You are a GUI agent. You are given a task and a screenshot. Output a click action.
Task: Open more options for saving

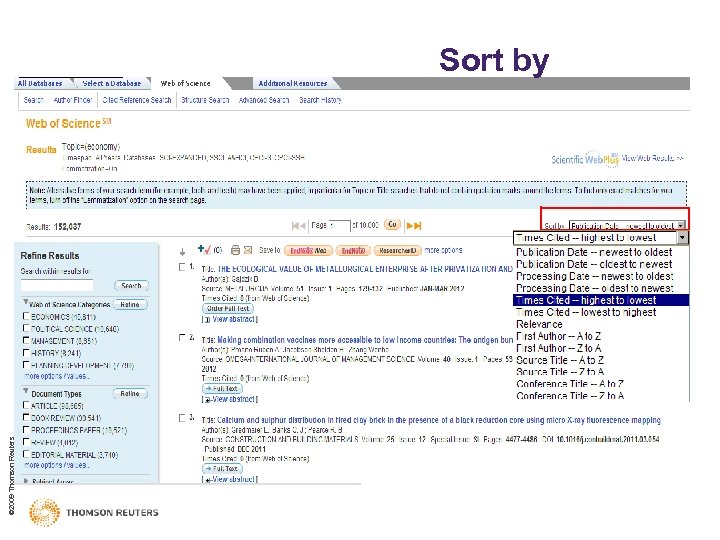(443, 250)
